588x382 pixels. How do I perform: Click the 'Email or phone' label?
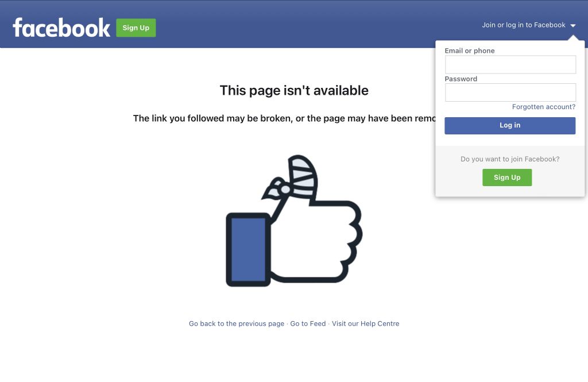tap(470, 51)
